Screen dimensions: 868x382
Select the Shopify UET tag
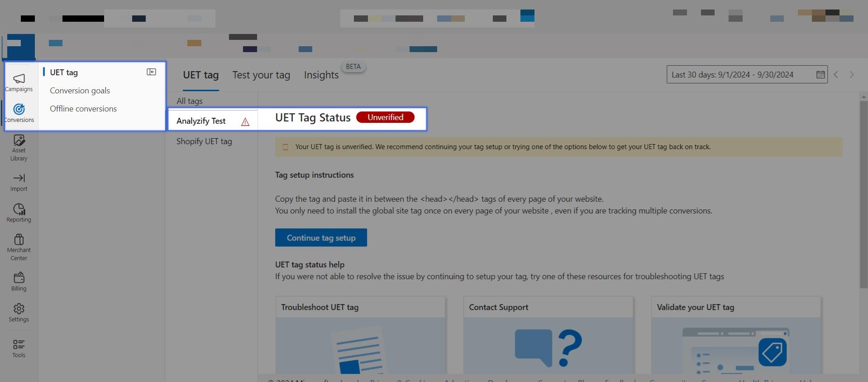tap(204, 141)
